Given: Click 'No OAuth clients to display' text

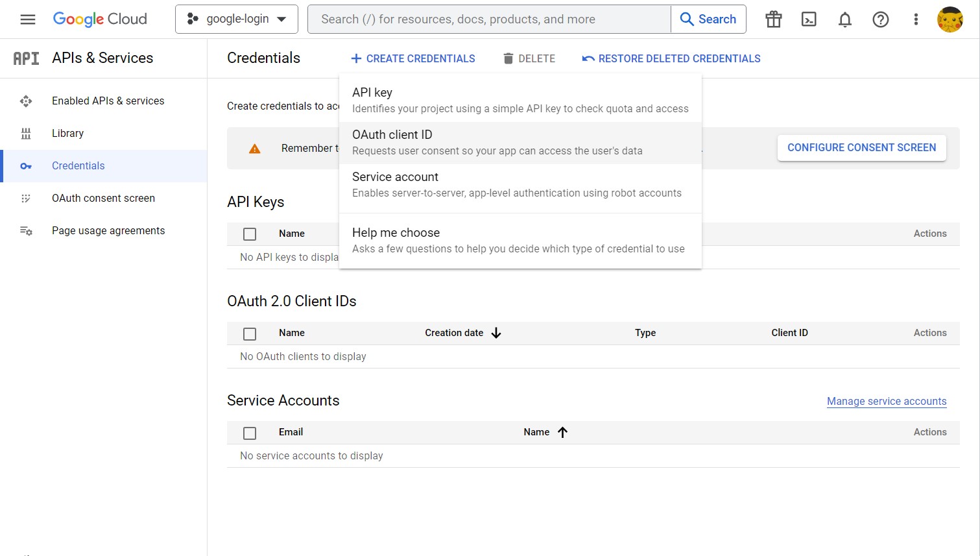Looking at the screenshot, I should [303, 356].
